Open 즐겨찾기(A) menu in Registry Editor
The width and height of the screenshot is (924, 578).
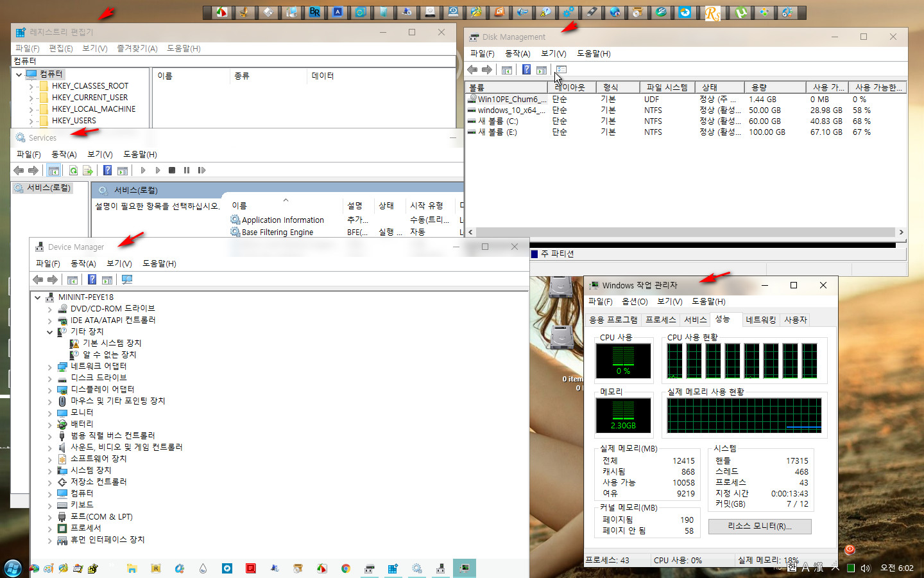pyautogui.click(x=137, y=48)
